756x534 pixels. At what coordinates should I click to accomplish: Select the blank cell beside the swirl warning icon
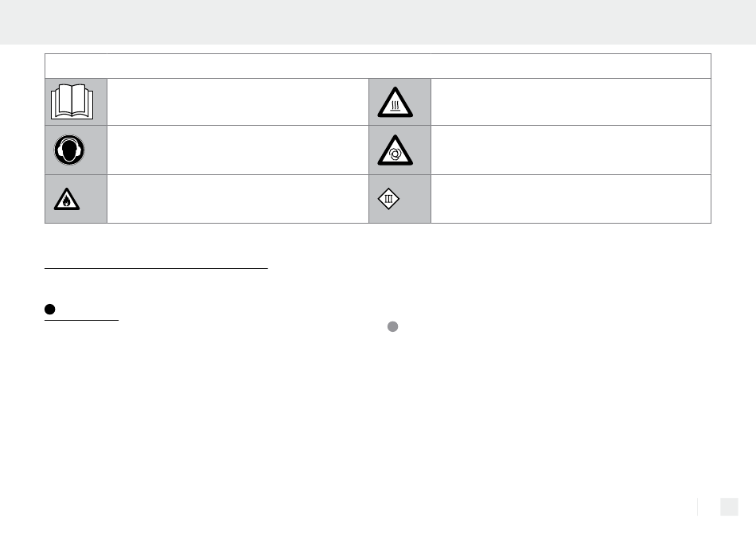(x=571, y=150)
